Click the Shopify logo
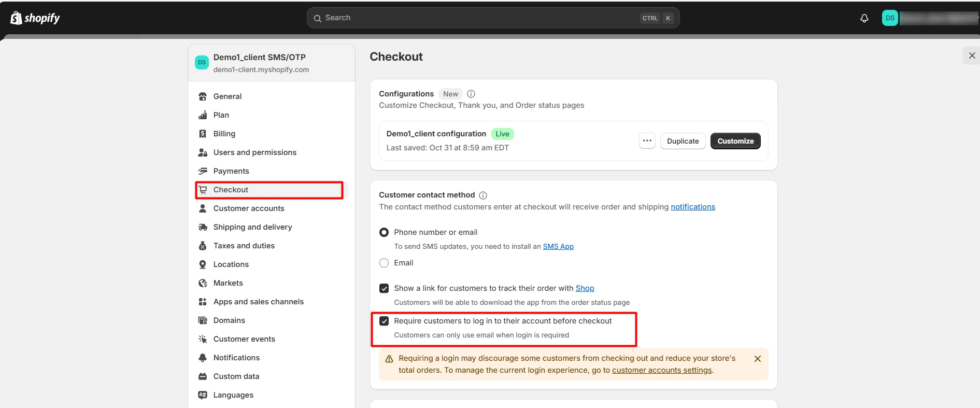Image resolution: width=980 pixels, height=408 pixels. point(35,18)
